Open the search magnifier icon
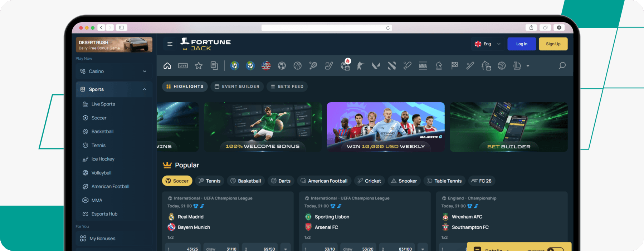Image resolution: width=644 pixels, height=251 pixels. [x=562, y=66]
